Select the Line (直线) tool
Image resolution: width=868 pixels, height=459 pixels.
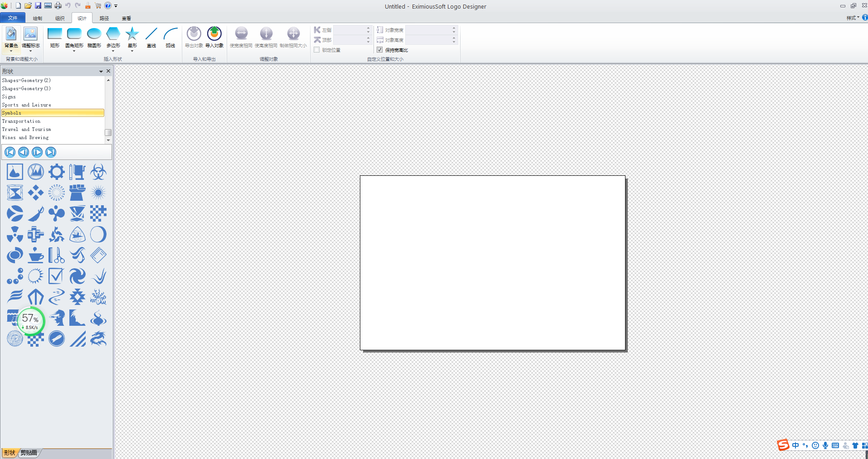pyautogui.click(x=151, y=37)
